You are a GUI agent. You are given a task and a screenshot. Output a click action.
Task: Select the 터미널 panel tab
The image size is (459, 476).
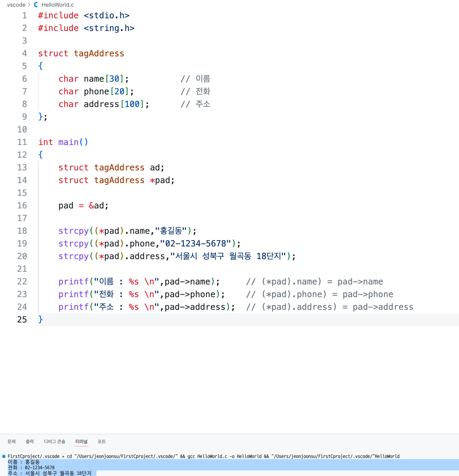click(x=81, y=441)
